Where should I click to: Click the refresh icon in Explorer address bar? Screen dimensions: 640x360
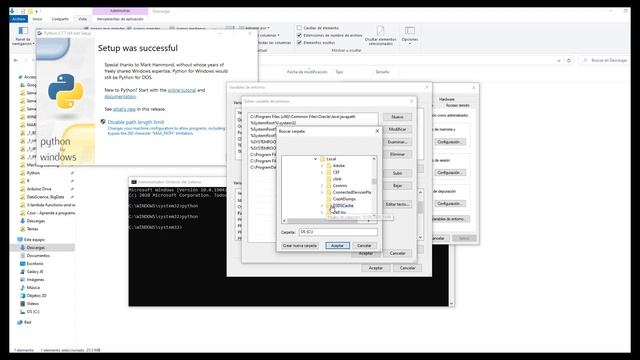click(569, 60)
